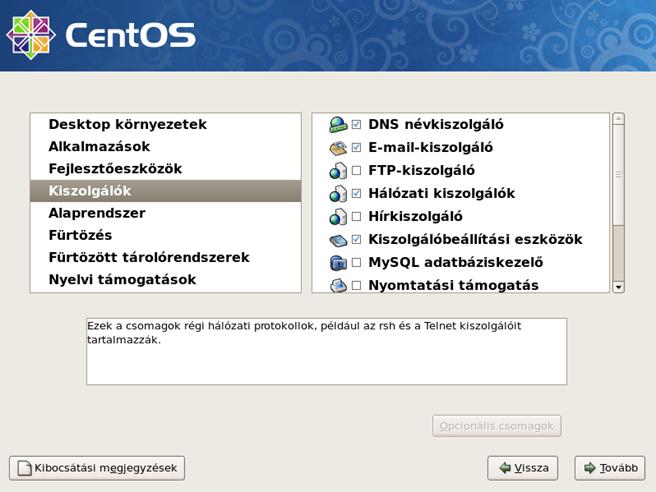The width and height of the screenshot is (656, 492).
Task: Click the Hírkiszolgáló package icon
Action: (338, 217)
